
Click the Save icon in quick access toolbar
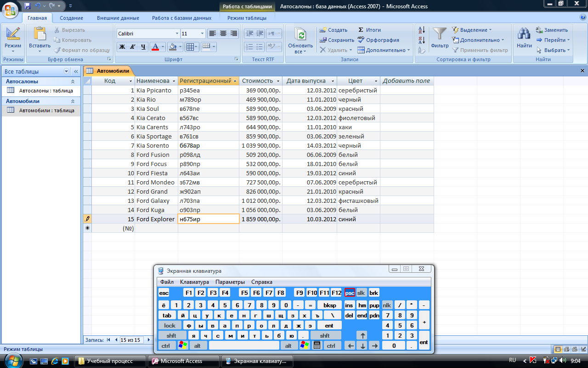click(x=27, y=6)
